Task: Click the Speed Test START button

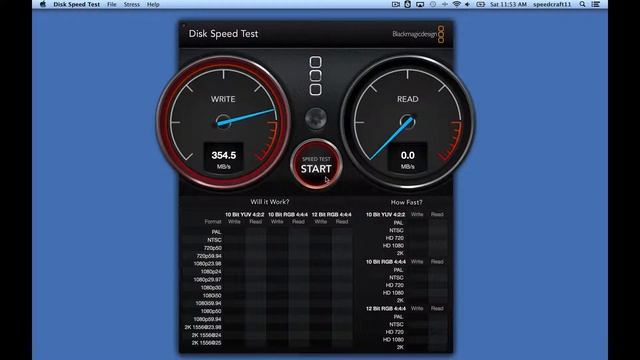Action: click(x=316, y=164)
